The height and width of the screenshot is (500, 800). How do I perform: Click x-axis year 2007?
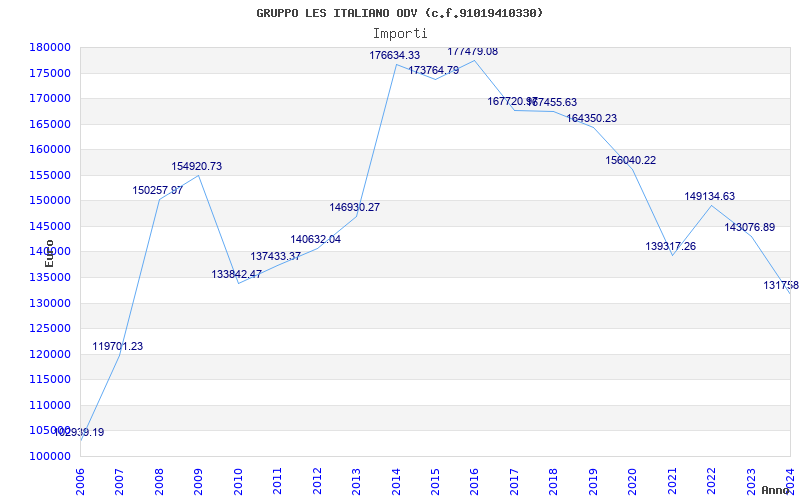click(x=120, y=480)
